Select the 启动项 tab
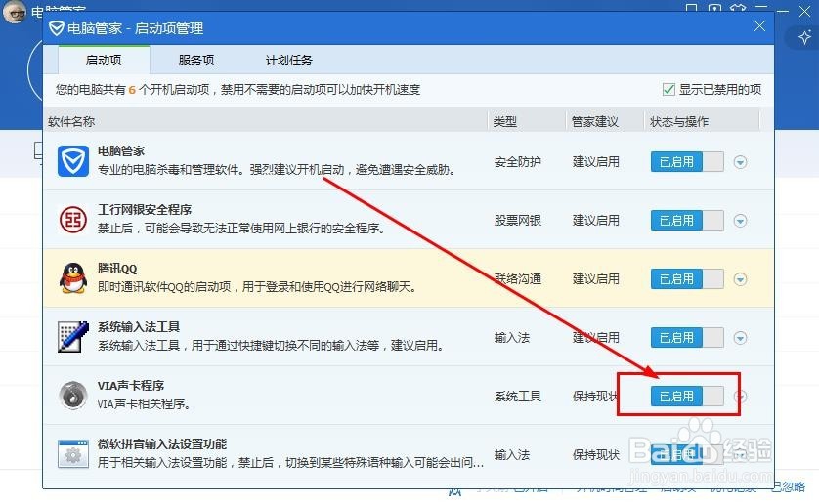Viewport: 819px width, 504px height. (104, 60)
